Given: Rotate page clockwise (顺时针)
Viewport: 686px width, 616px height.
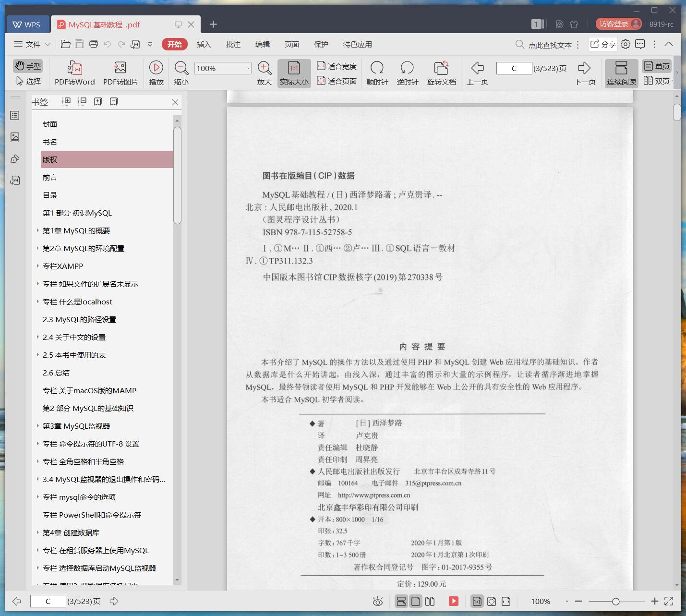Looking at the screenshot, I should [x=377, y=73].
